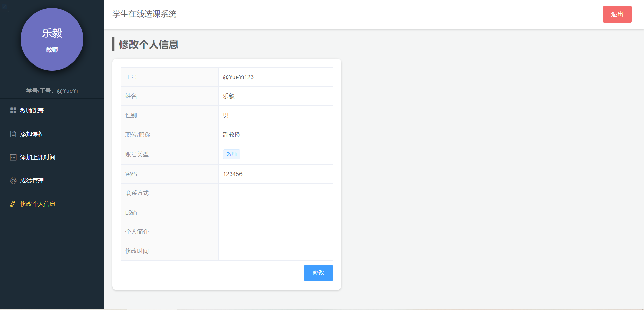
Task: Click the 学生在线选课系统 header title
Action: (145, 14)
